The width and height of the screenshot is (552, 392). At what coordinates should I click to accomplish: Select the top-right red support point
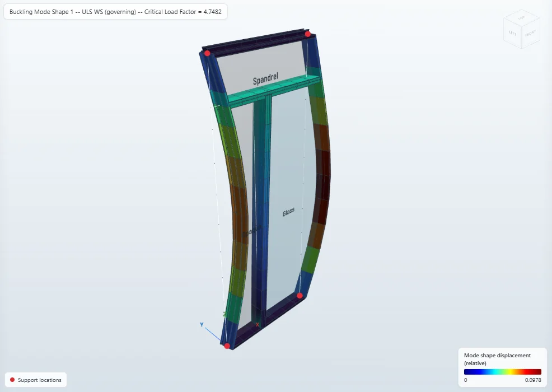coord(308,34)
